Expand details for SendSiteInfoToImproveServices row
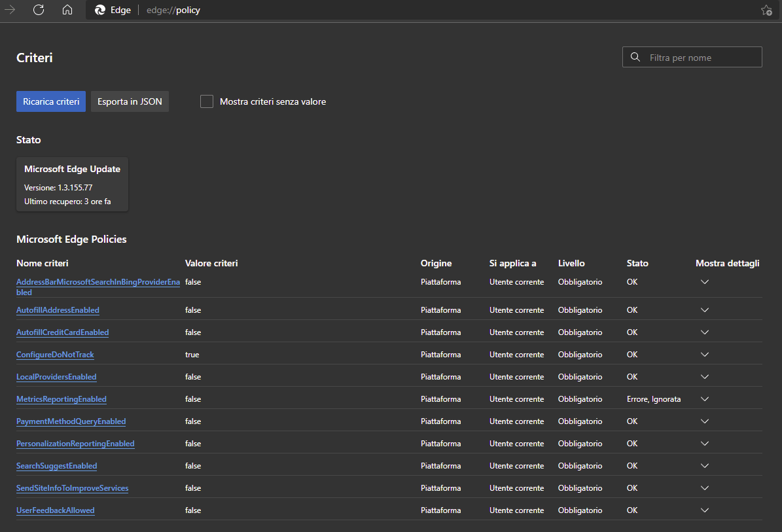 [705, 488]
